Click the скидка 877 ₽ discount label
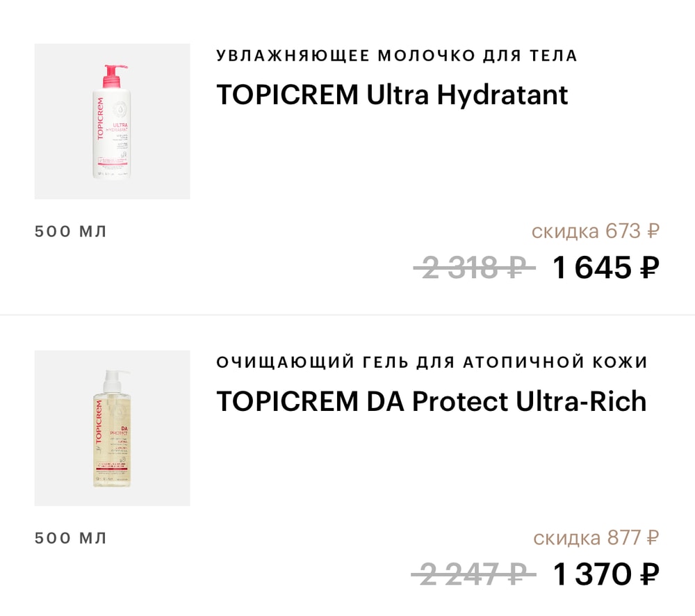Viewport: 695px width, 616px height. 596,537
